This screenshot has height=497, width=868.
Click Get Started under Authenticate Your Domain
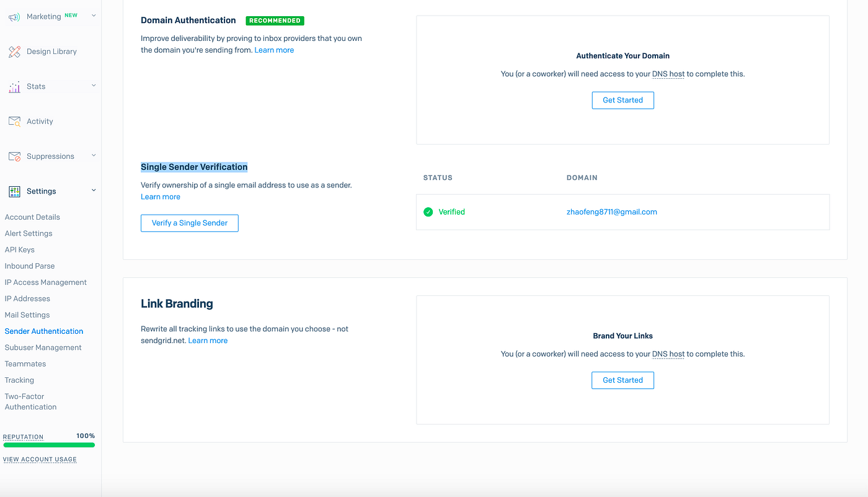pos(622,100)
